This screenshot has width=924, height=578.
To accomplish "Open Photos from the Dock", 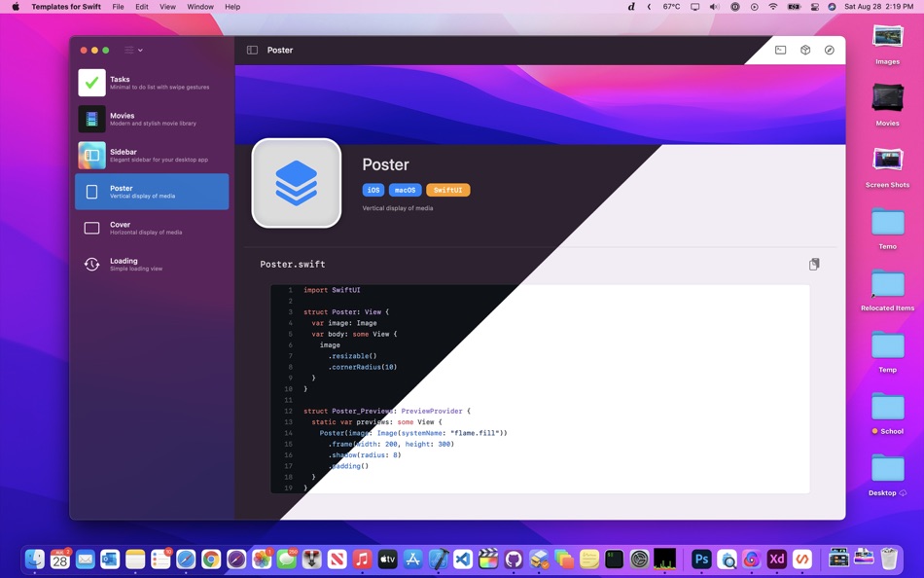I will click(262, 559).
